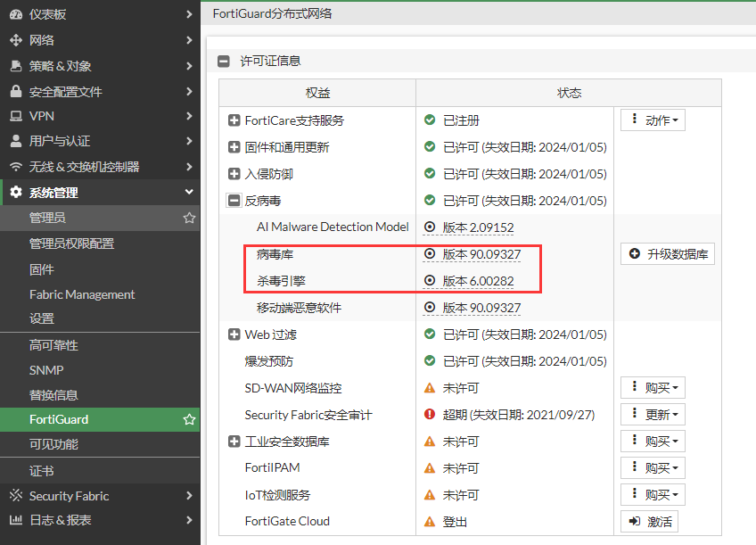The width and height of the screenshot is (756, 545).
Task: Click the favorite star next to FortiGuard
Action: pyautogui.click(x=189, y=419)
